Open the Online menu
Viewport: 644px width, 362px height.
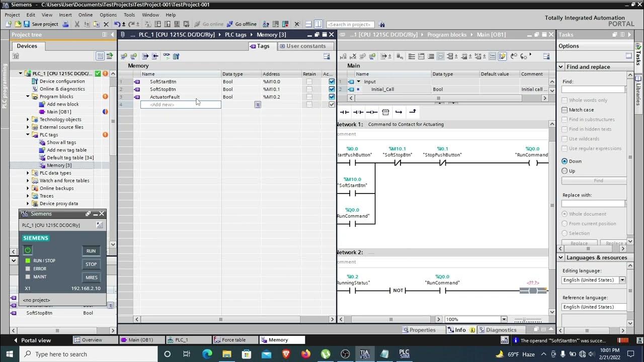85,15
